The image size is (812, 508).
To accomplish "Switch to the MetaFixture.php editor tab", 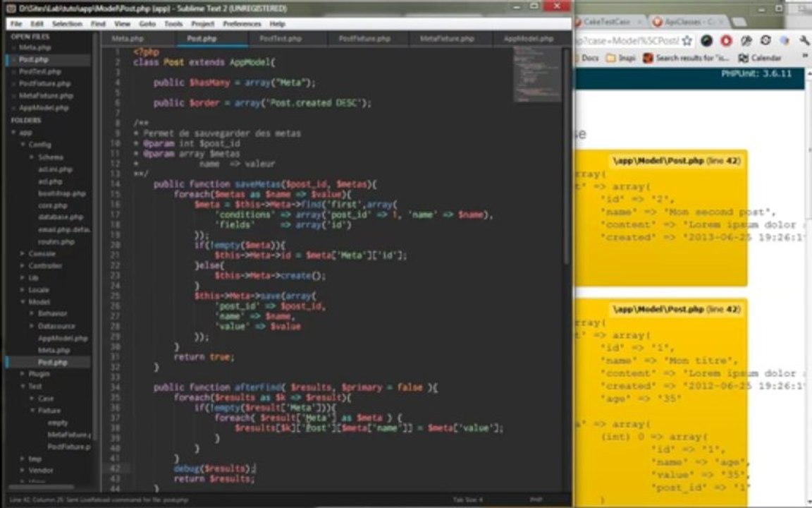I will coord(447,39).
